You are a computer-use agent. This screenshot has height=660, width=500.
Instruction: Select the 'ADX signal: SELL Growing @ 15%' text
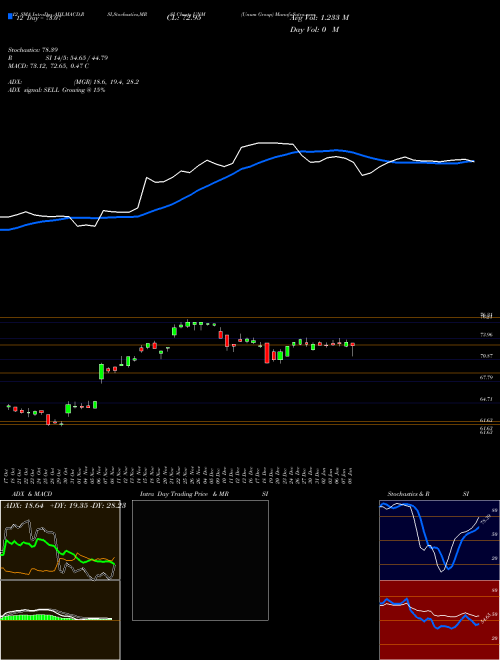(x=56, y=90)
